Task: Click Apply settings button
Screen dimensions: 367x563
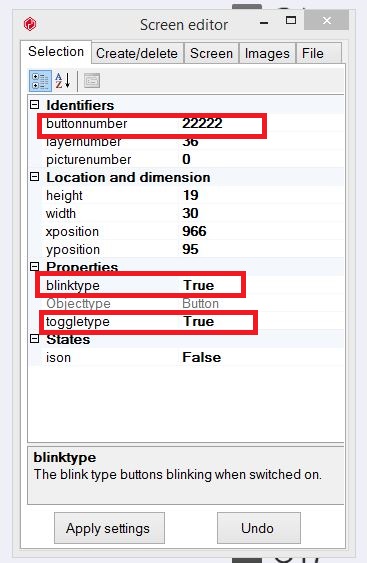Action: coord(110,528)
